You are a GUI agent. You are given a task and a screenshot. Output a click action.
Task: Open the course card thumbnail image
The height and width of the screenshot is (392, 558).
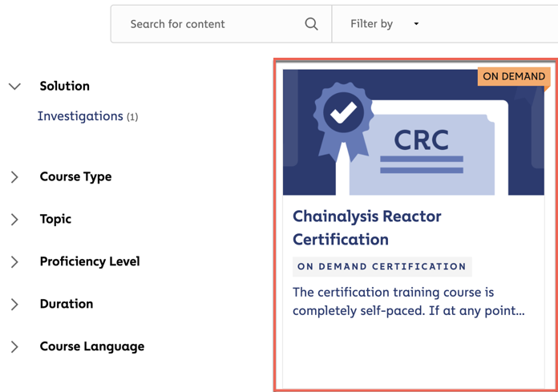tap(414, 132)
